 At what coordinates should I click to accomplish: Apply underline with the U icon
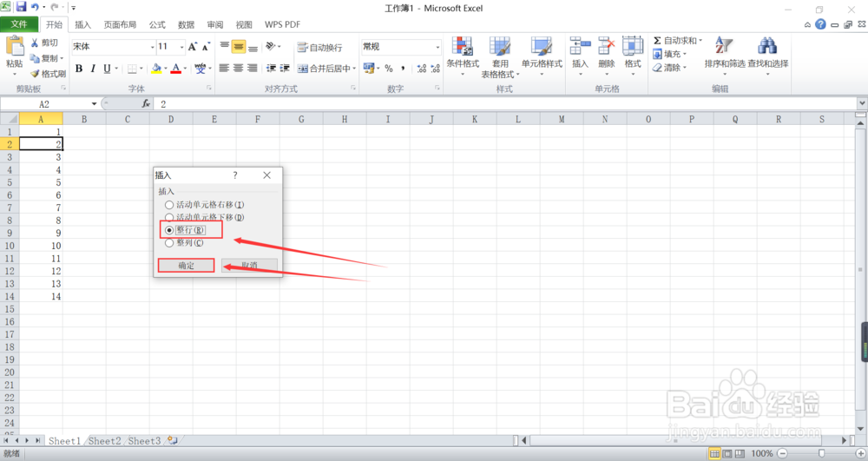107,69
